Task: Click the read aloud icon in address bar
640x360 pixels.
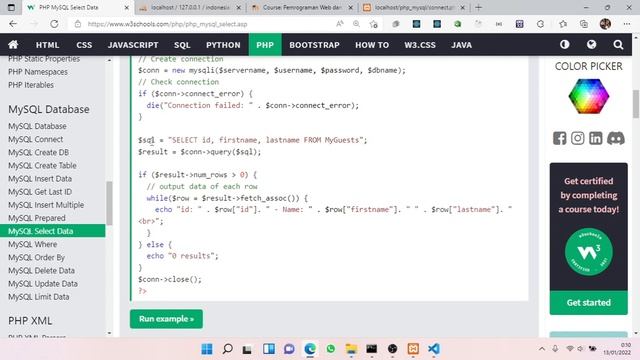Action: pyautogui.click(x=340, y=24)
